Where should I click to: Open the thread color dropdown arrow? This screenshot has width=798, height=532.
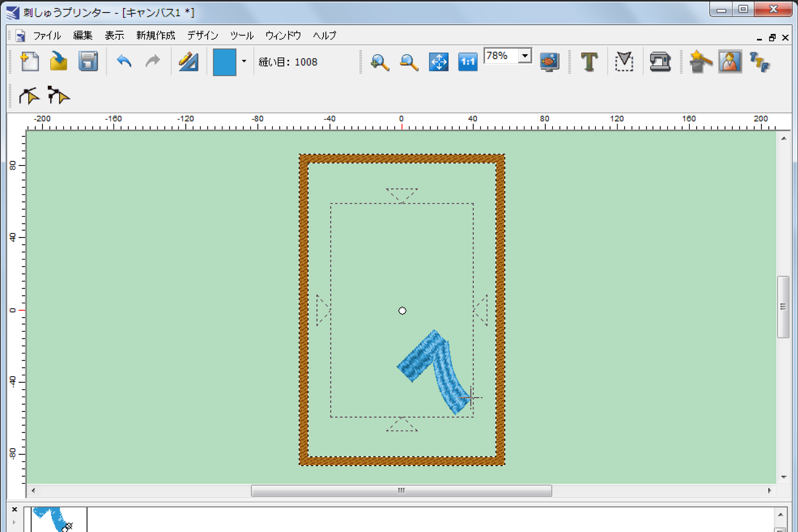(244, 62)
